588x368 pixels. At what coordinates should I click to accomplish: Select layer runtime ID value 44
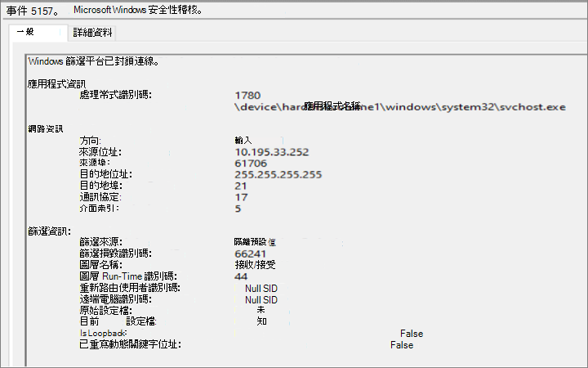241,276
